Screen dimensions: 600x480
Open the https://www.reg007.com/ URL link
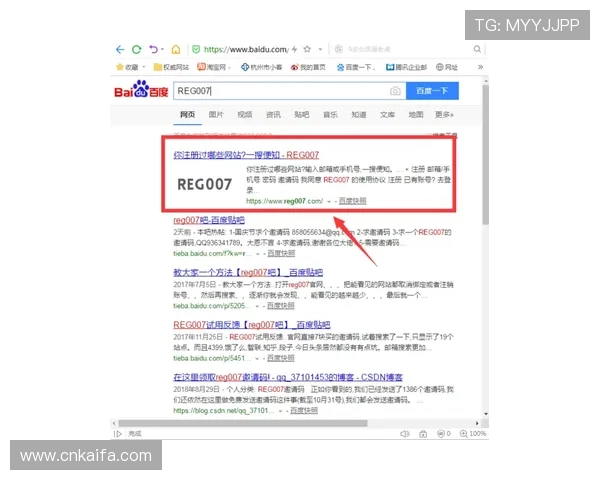(x=284, y=201)
